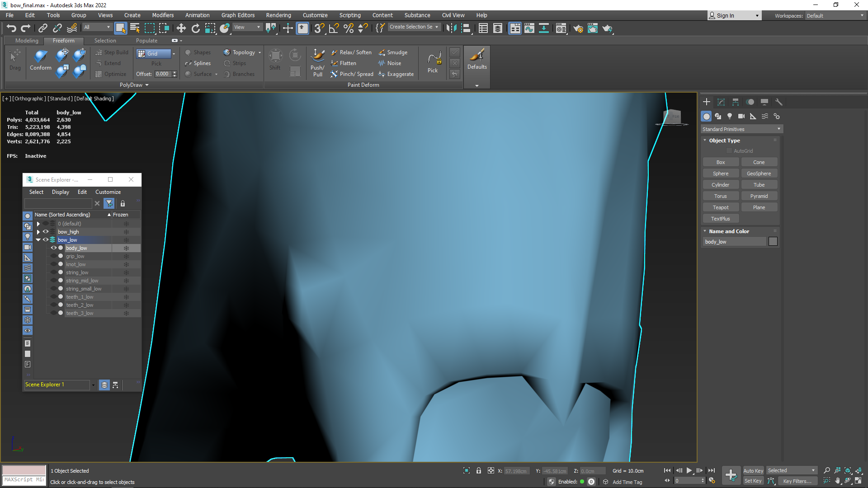Image resolution: width=868 pixels, height=488 pixels.
Task: Select the Flatten brush
Action: point(344,63)
